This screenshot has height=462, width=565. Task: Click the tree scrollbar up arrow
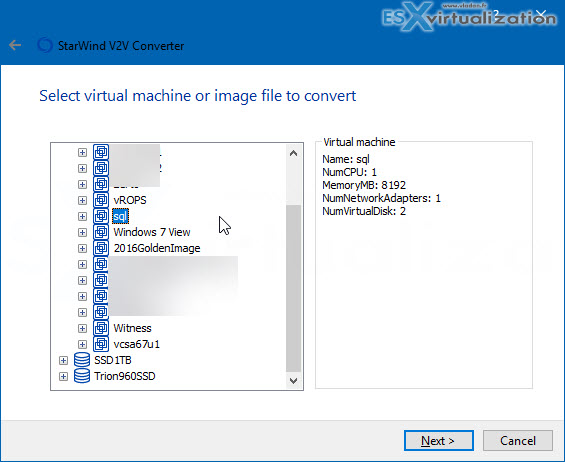[293, 154]
